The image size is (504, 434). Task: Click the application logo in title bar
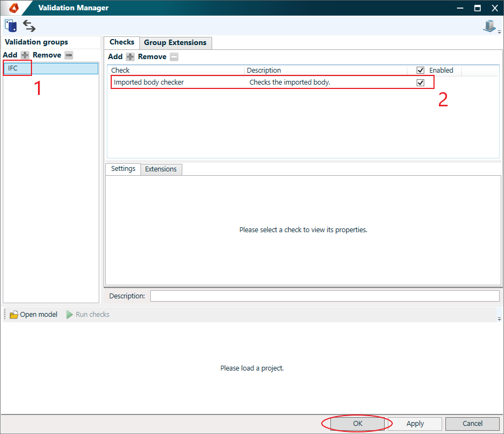(x=14, y=8)
